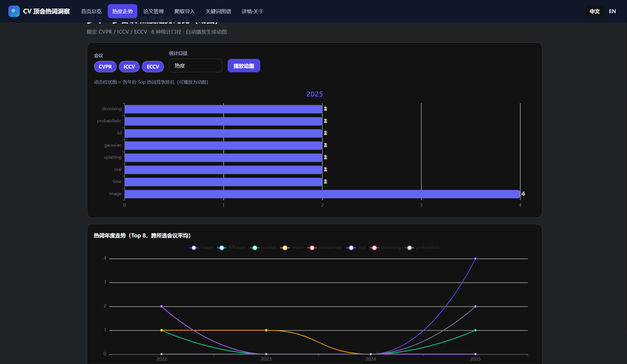Click the time bar in ranking chart
The height and width of the screenshot is (364, 627).
(x=223, y=182)
